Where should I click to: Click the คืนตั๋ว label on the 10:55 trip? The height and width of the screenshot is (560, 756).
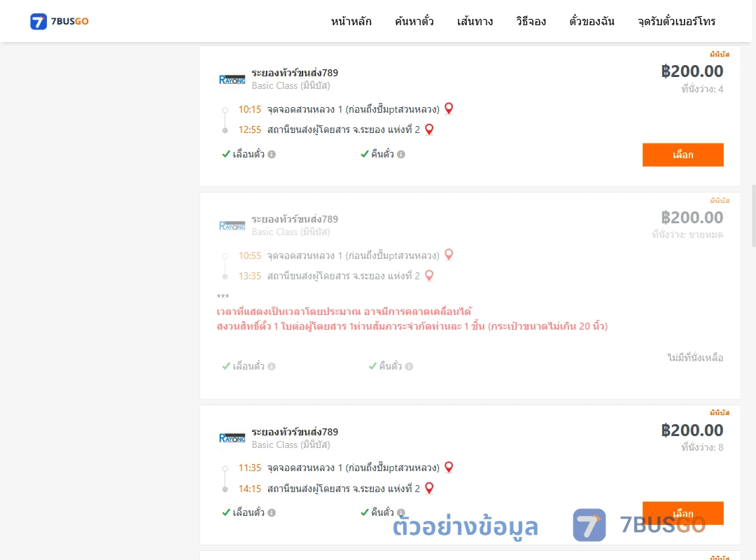point(390,366)
